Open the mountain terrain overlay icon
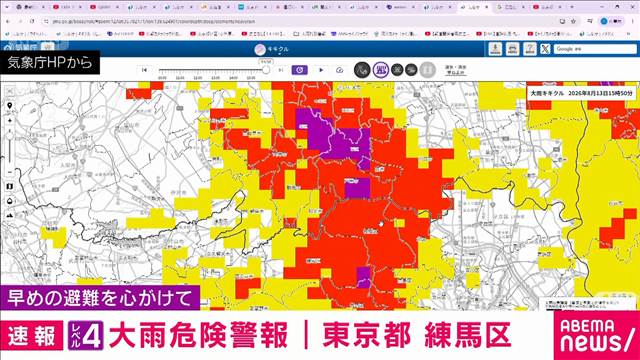Image resolution: width=640 pixels, height=360 pixels. coord(10,215)
